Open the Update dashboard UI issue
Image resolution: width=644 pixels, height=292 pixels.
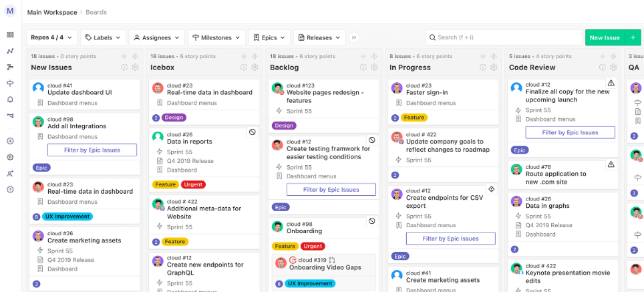point(79,92)
